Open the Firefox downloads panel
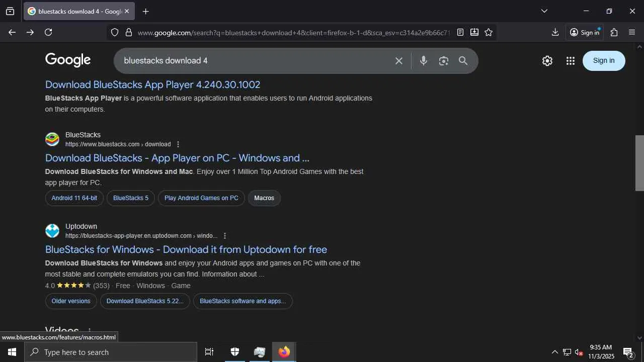644x362 pixels. click(555, 32)
